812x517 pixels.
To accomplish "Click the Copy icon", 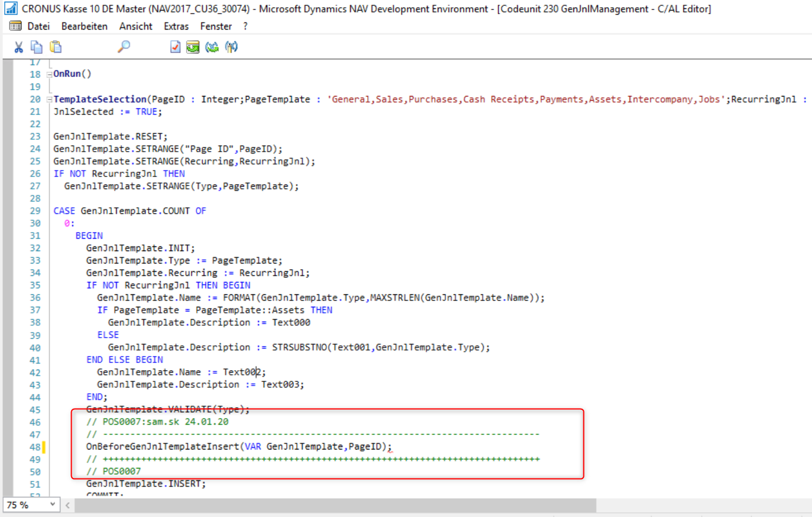I will [x=36, y=47].
